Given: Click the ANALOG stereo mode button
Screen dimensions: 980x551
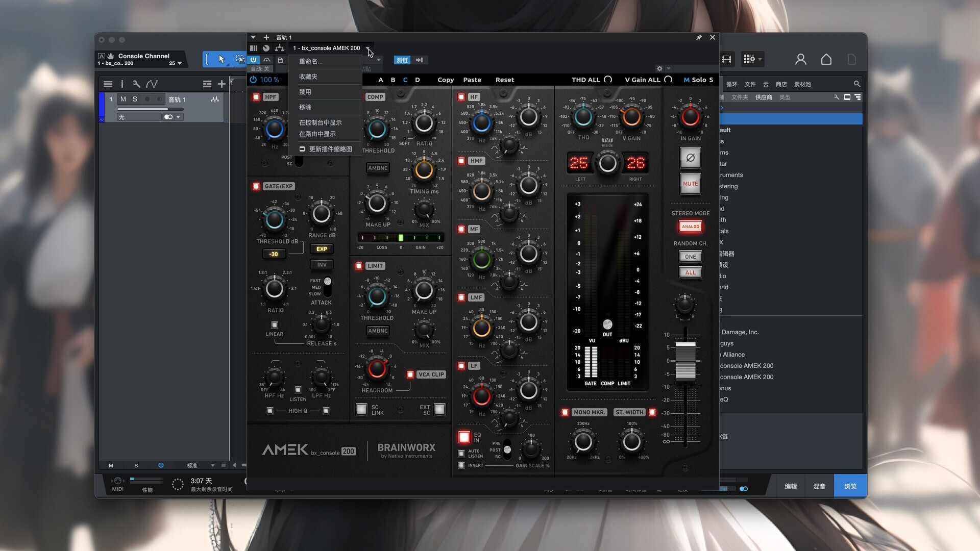Looking at the screenshot, I should coord(690,227).
